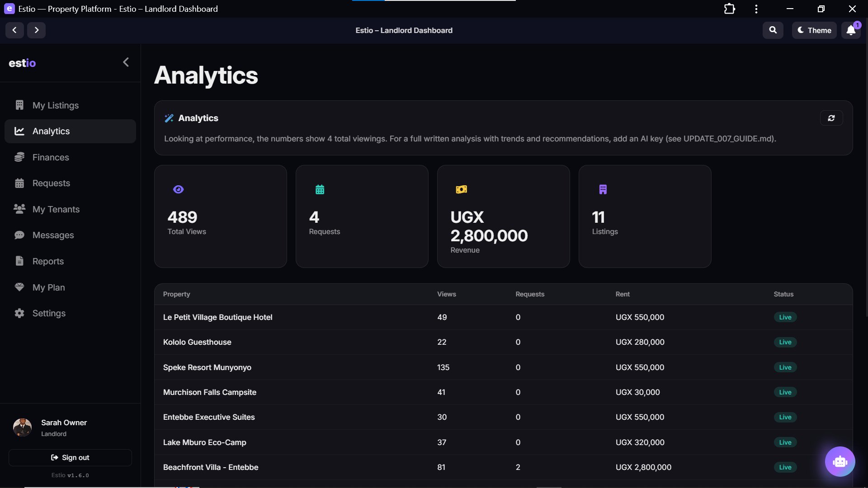Click the Status column header

(x=783, y=294)
